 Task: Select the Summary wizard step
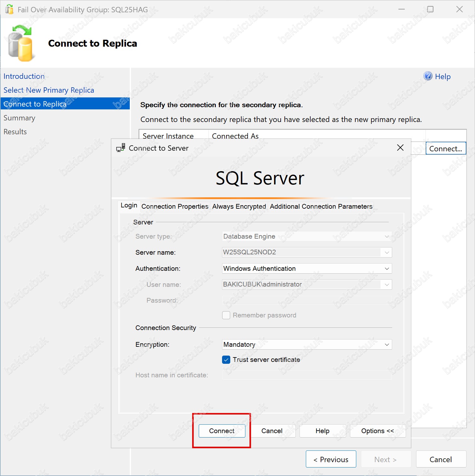pyautogui.click(x=19, y=118)
